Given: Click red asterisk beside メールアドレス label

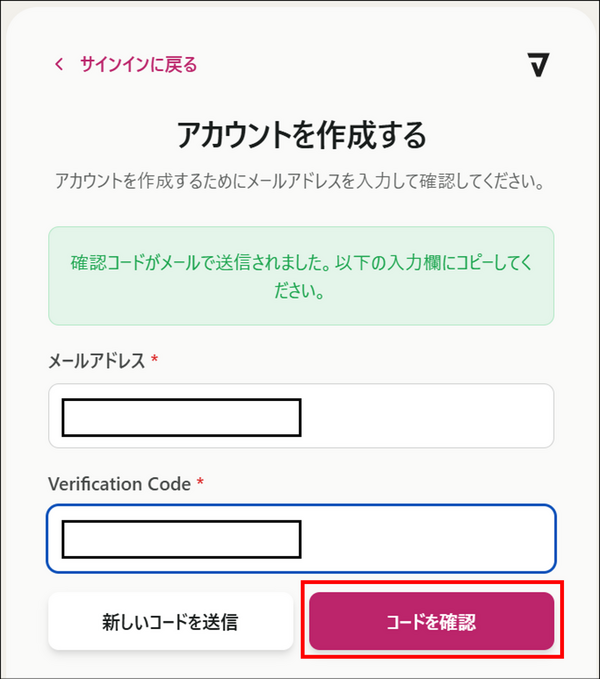Looking at the screenshot, I should (155, 361).
